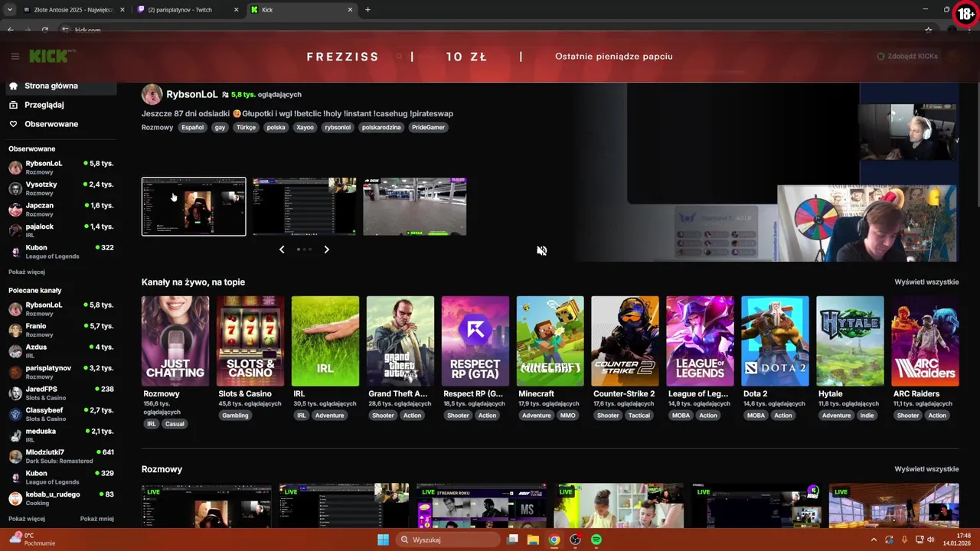The image size is (980, 551).
Task: Select second featured stream thumbnail
Action: tap(304, 207)
